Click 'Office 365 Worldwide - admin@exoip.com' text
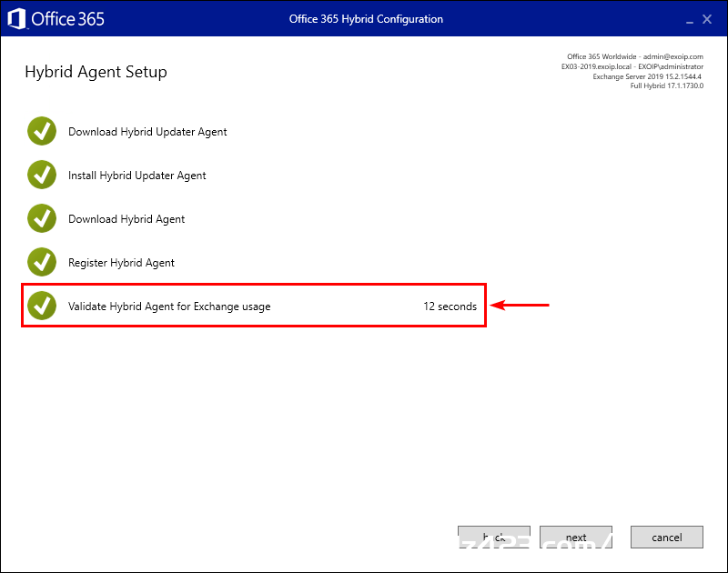This screenshot has height=573, width=728. click(634, 56)
